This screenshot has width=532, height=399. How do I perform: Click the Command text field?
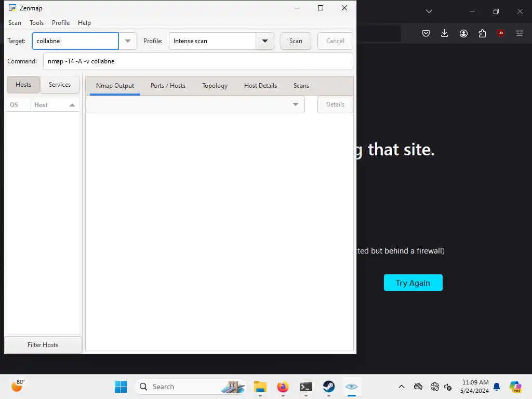coord(198,61)
